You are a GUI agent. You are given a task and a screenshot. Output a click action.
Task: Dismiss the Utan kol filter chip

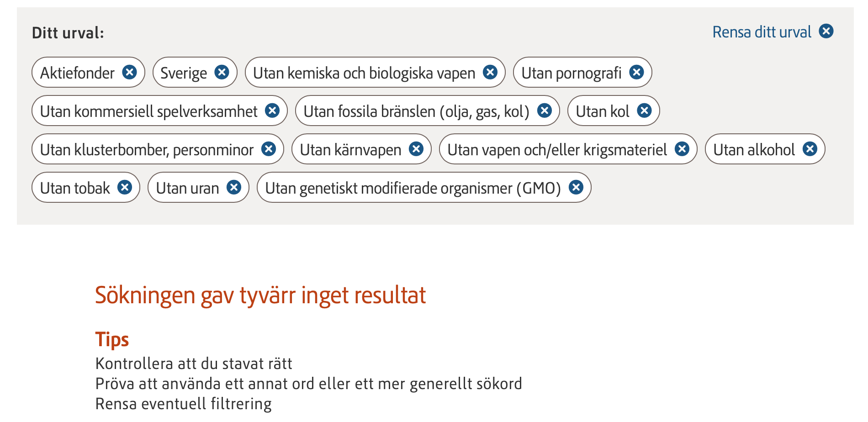coord(644,111)
